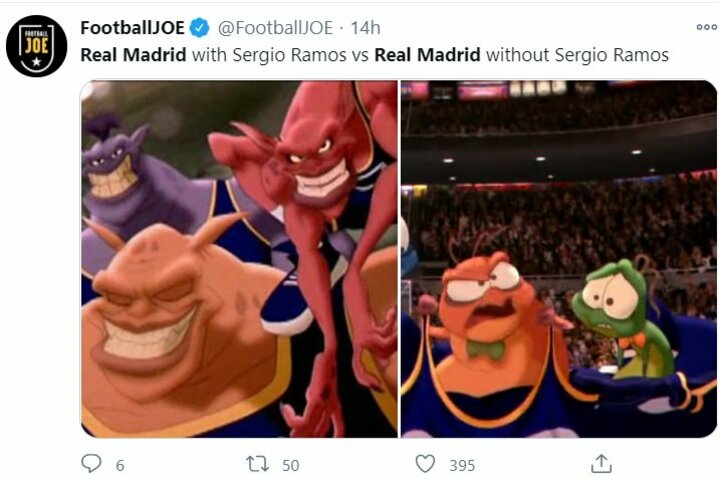Screen dimensions: 720x480
Task: Retweet using the retweet arrows icon
Action: (258, 464)
